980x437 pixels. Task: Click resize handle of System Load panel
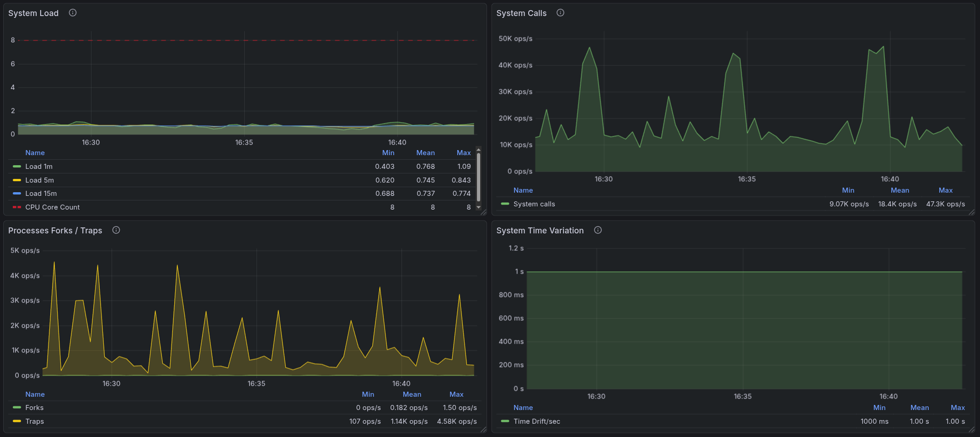[483, 212]
